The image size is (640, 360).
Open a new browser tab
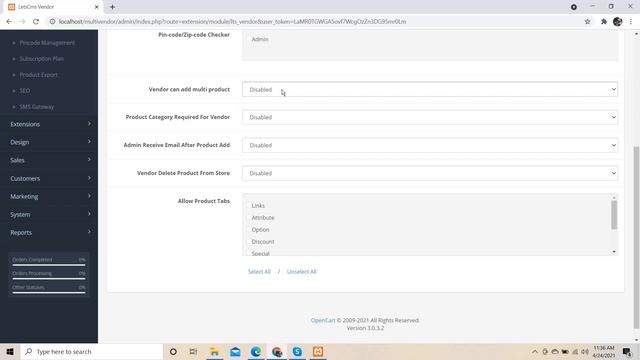112,7
